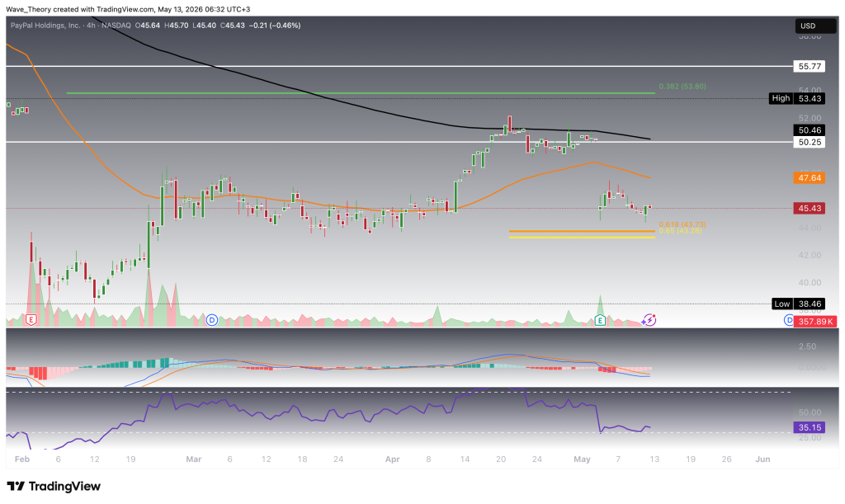Image resolution: width=845 pixels, height=504 pixels.
Task: Click the Mar label on time axis
Action: tap(193, 459)
